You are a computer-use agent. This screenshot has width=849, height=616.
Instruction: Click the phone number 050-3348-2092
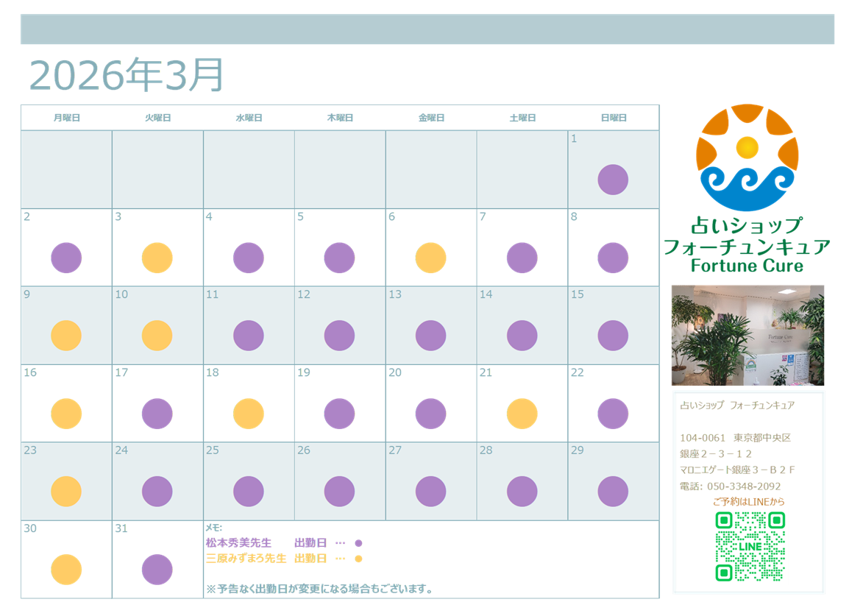pos(744,486)
